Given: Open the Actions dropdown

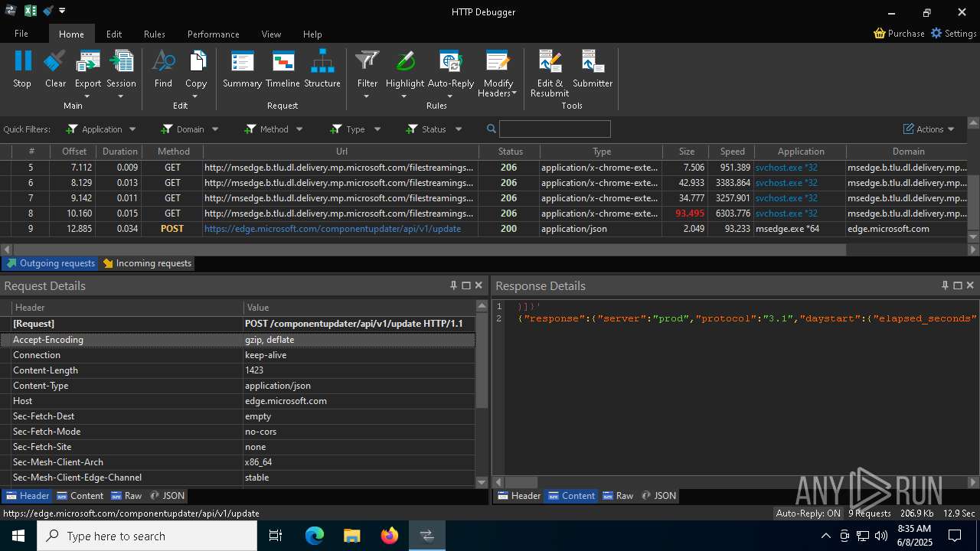Looking at the screenshot, I should pyautogui.click(x=929, y=129).
